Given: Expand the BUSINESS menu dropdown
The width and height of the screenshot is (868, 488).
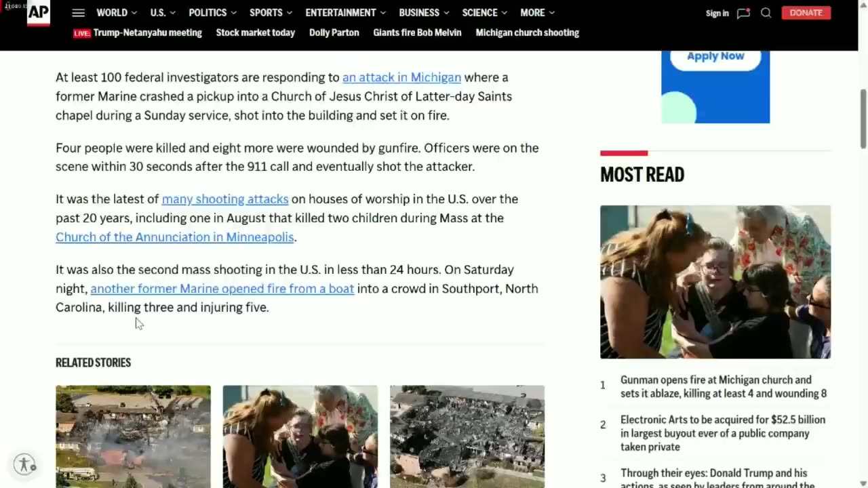Looking at the screenshot, I should (x=424, y=13).
